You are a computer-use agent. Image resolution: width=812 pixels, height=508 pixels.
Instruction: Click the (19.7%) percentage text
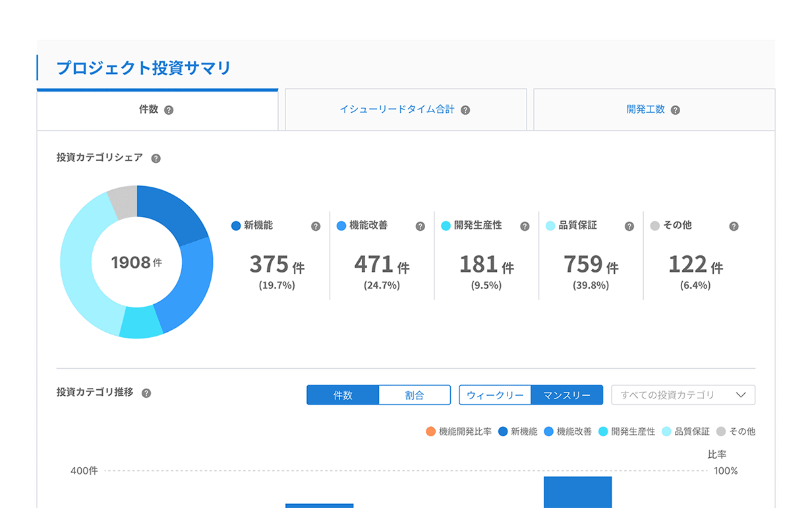(x=277, y=286)
